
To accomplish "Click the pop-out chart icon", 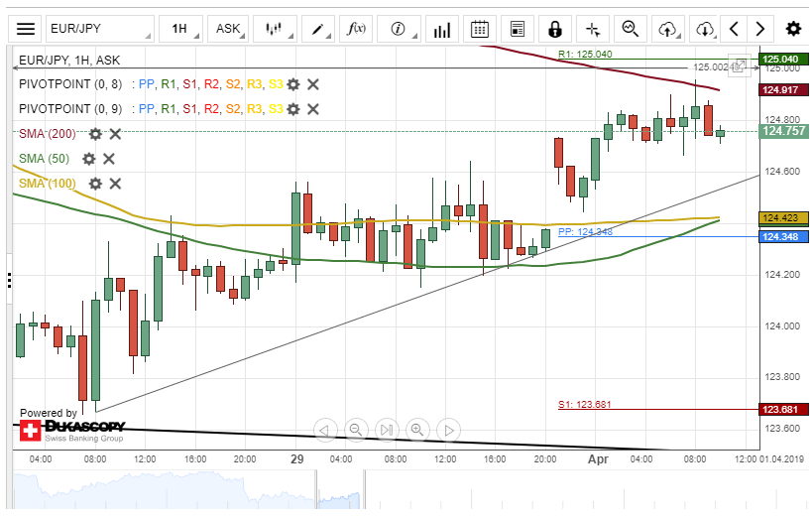I will coord(740,65).
